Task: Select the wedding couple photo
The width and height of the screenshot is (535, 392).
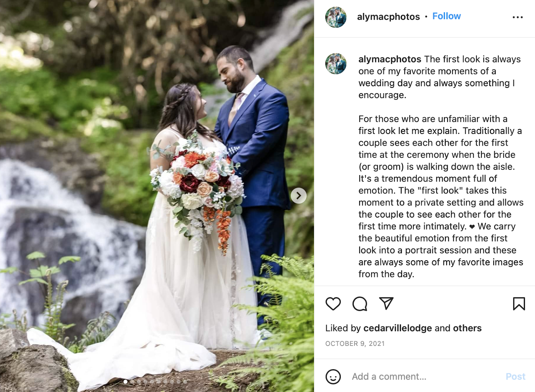Action: click(157, 196)
